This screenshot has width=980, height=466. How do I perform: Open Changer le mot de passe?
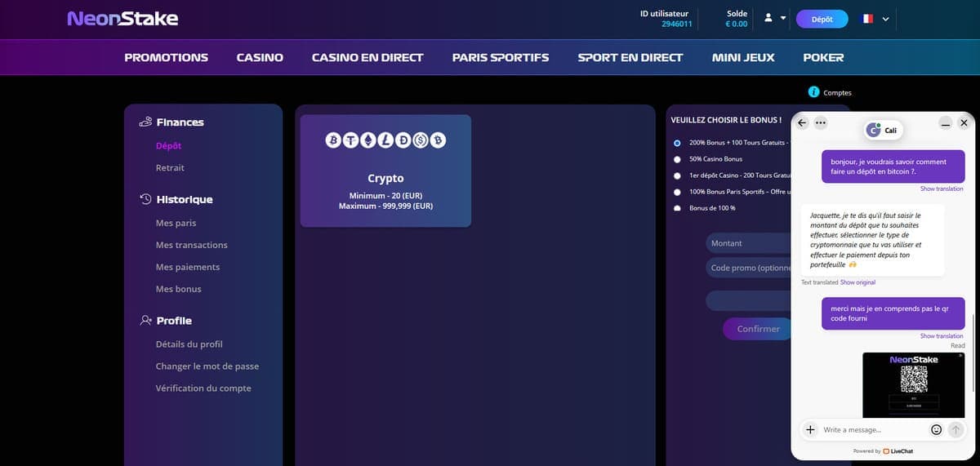pyautogui.click(x=207, y=366)
